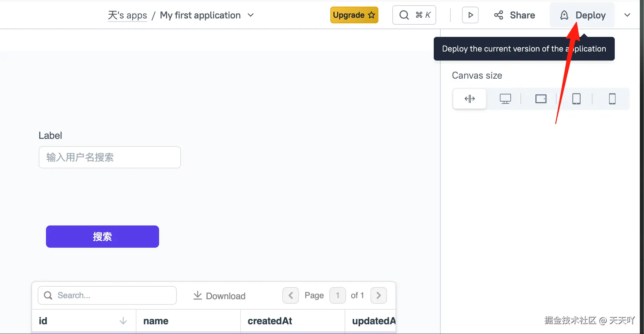644x334 pixels.
Task: Open the 天's apps breadcrumb link
Action: coord(127,15)
